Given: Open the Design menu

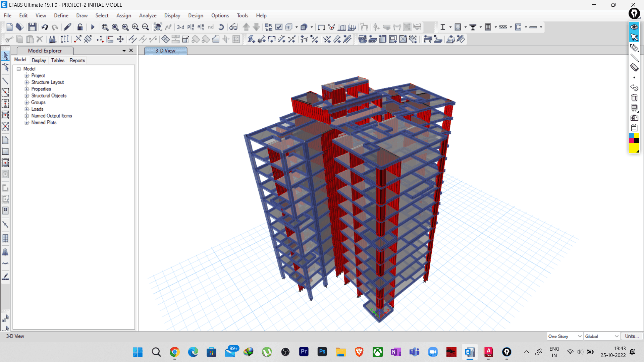Looking at the screenshot, I should pos(196,15).
